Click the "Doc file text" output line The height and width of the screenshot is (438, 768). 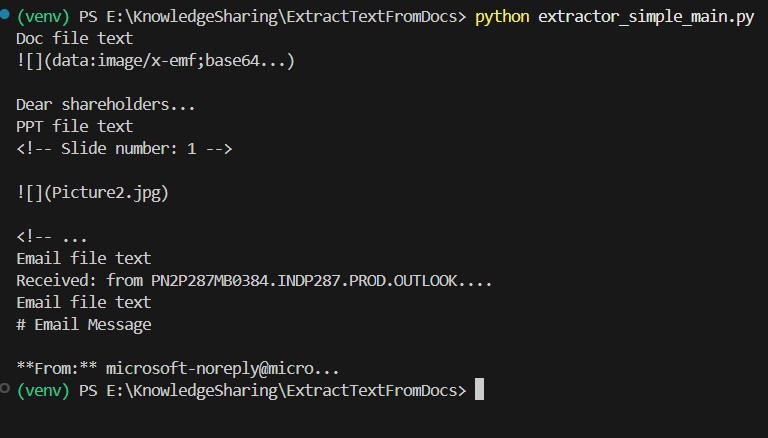74,39
